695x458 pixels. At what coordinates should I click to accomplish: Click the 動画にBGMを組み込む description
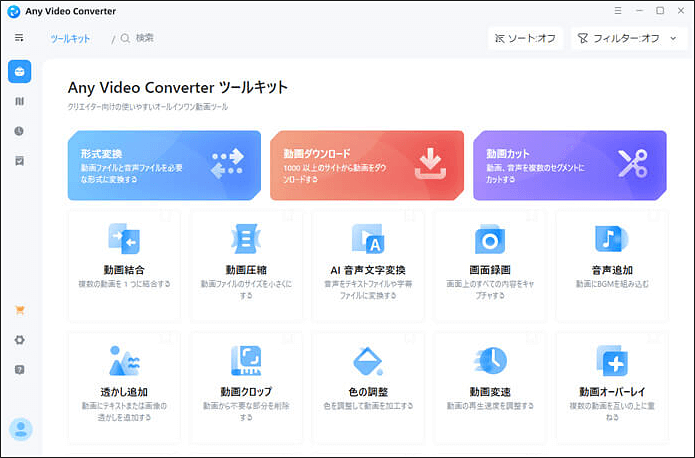(x=612, y=284)
